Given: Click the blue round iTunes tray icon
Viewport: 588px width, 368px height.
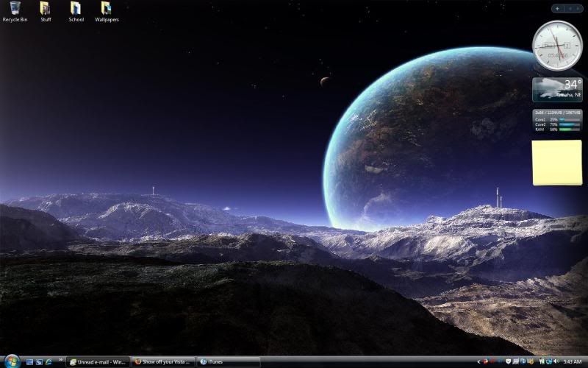Looking at the screenshot, I should [x=523, y=361].
